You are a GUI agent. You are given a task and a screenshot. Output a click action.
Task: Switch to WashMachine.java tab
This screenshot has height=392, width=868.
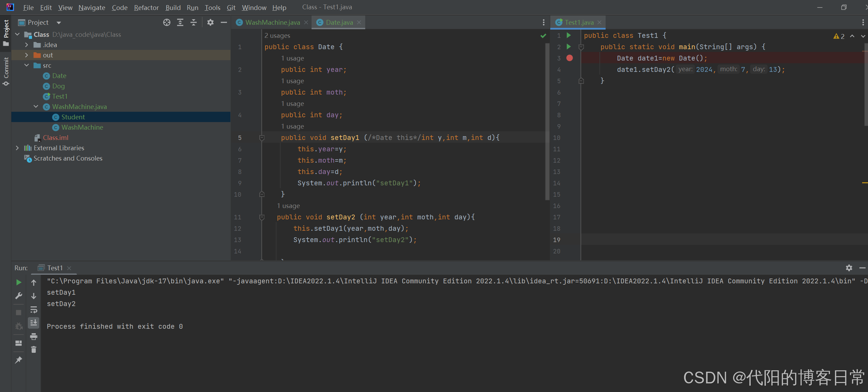pos(272,22)
